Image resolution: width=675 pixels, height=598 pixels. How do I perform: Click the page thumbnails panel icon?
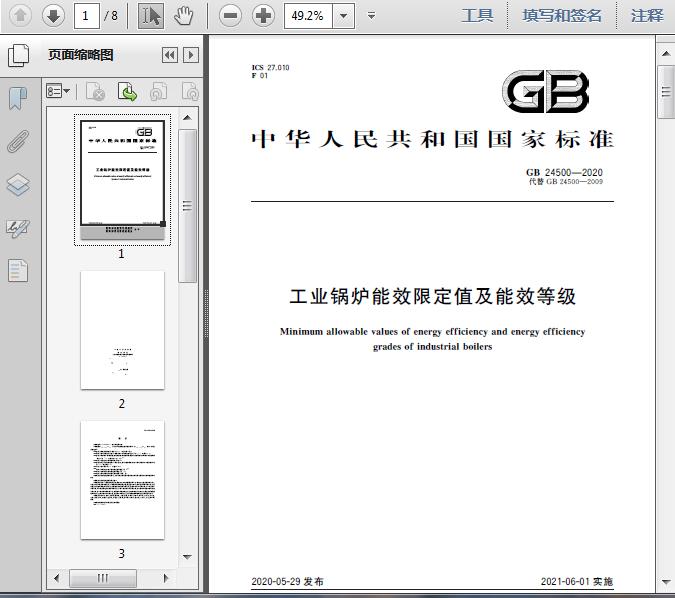click(x=19, y=56)
